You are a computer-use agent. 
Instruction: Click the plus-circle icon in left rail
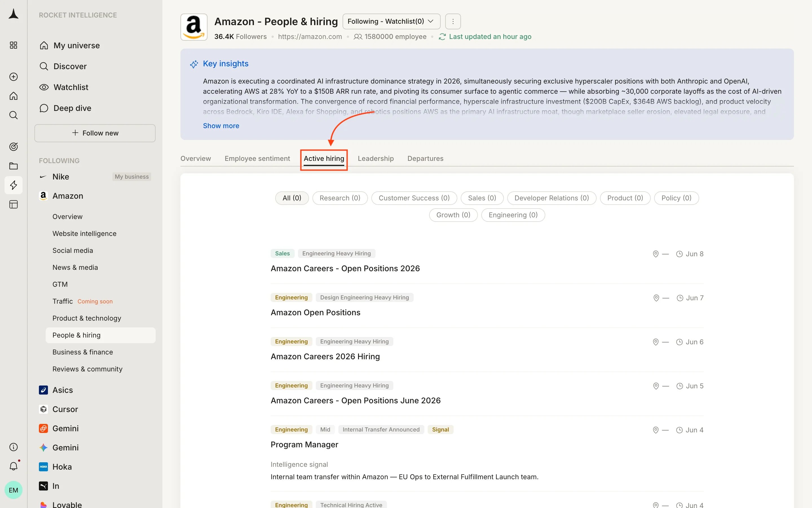(14, 77)
